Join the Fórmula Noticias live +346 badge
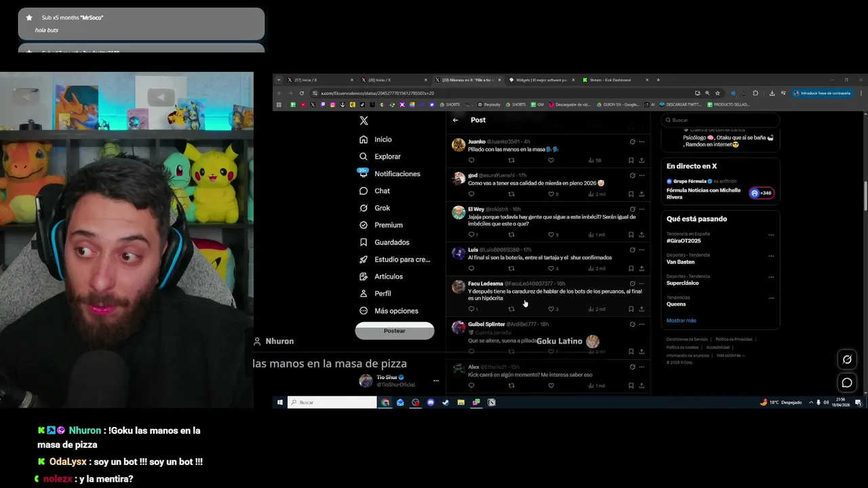 point(761,193)
